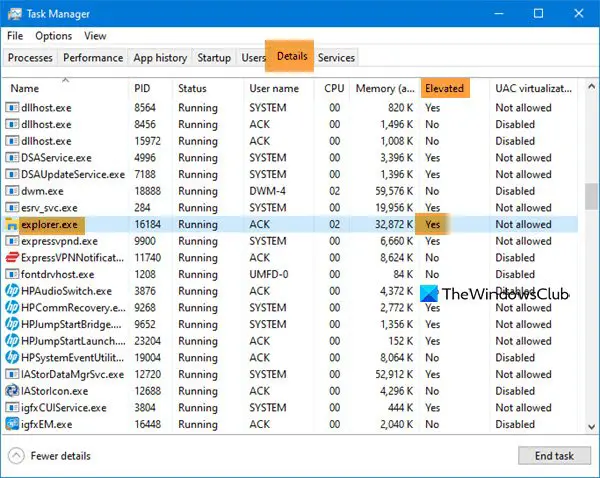This screenshot has width=600, height=478.
Task: Select the Details tab
Action: [292, 56]
